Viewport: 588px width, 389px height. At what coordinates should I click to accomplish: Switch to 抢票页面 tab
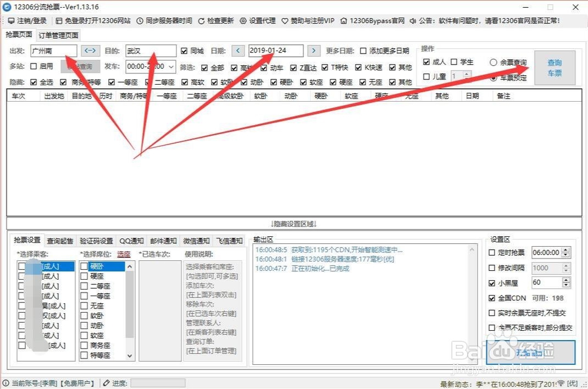pyautogui.click(x=18, y=35)
